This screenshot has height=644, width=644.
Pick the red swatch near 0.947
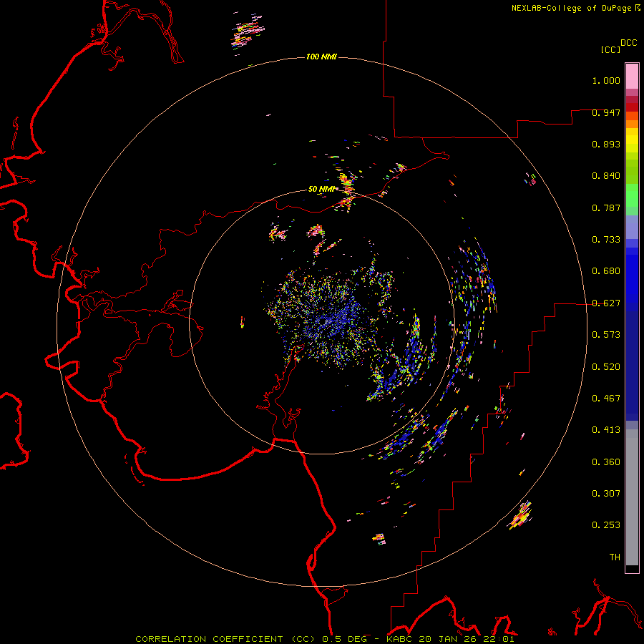pos(632,107)
